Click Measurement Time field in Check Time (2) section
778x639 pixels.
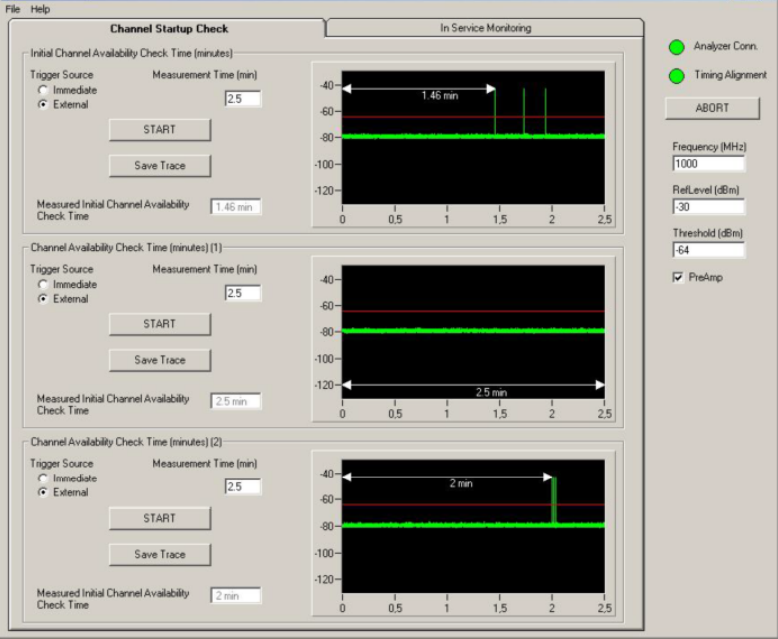243,487
